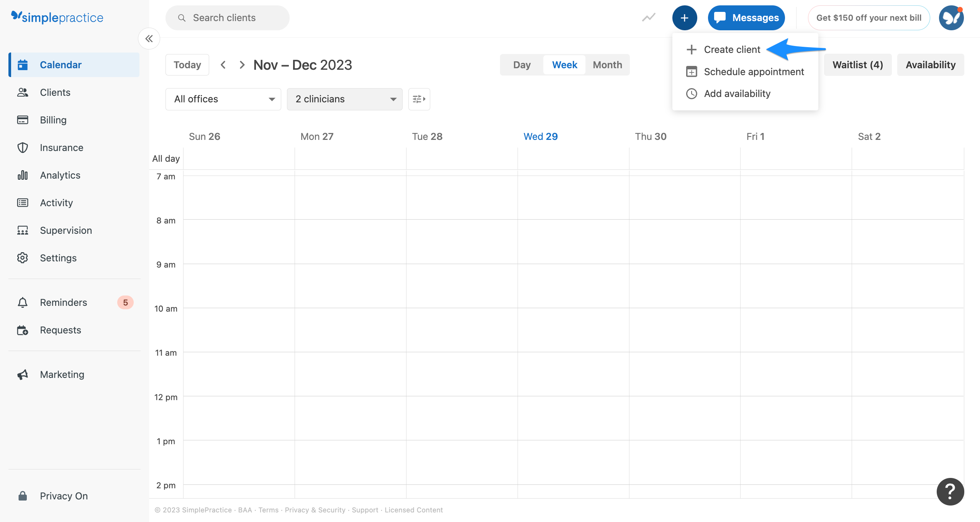Open the help question mark button
The height and width of the screenshot is (522, 980).
point(950,492)
